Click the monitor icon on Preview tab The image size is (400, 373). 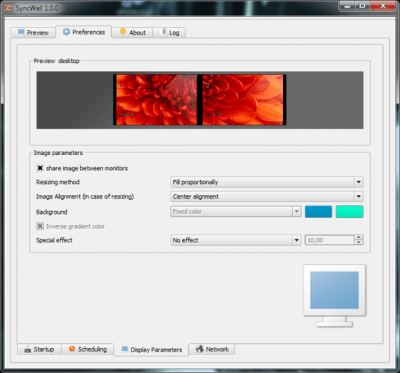[x=21, y=32]
